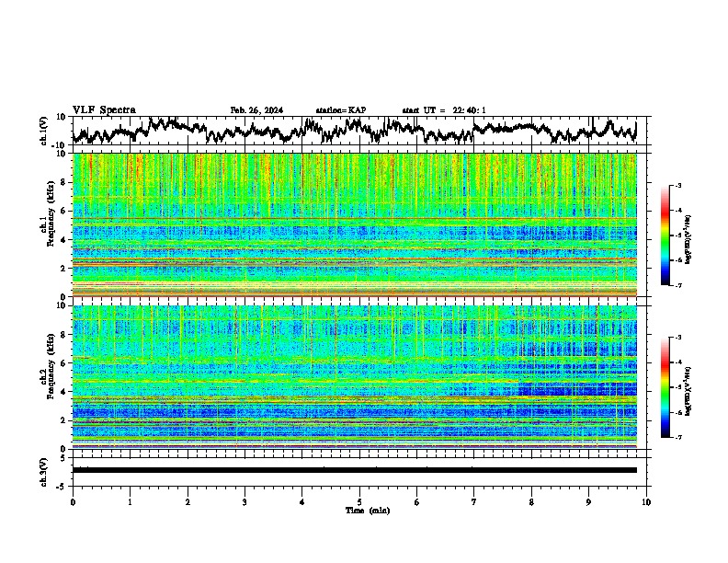The image size is (728, 563).
Task: Click time axis tick label "5"
Action: [x=359, y=502]
